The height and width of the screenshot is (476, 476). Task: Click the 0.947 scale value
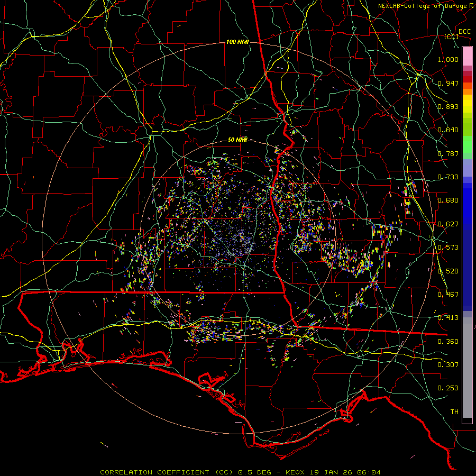(x=448, y=83)
